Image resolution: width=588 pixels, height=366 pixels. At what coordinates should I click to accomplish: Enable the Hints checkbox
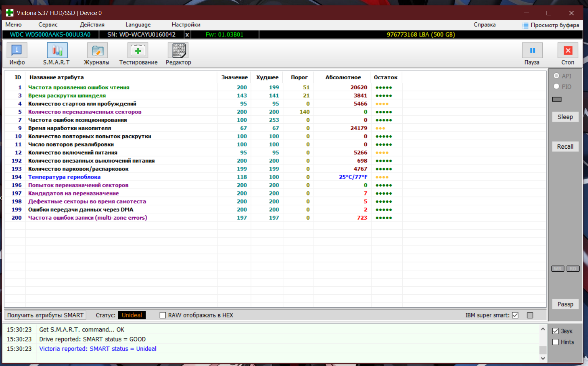[x=555, y=342]
